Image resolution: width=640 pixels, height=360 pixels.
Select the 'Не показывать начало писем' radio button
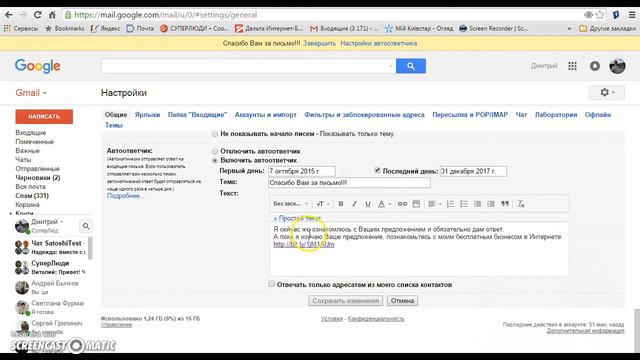pyautogui.click(x=215, y=134)
